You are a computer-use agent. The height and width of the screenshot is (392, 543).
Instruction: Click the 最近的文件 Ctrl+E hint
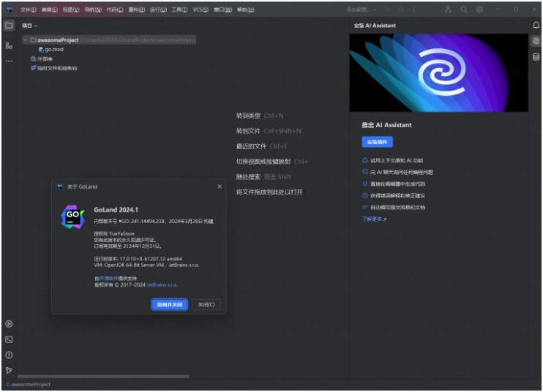tap(261, 146)
